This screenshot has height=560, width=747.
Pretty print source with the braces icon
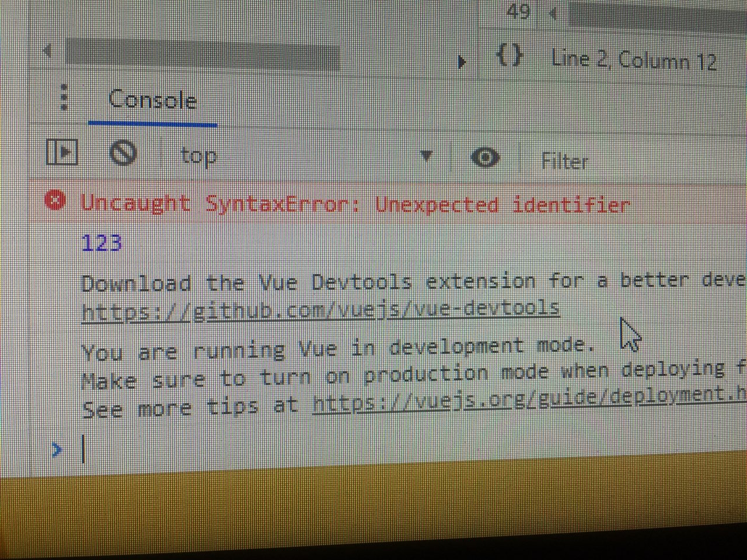click(509, 56)
